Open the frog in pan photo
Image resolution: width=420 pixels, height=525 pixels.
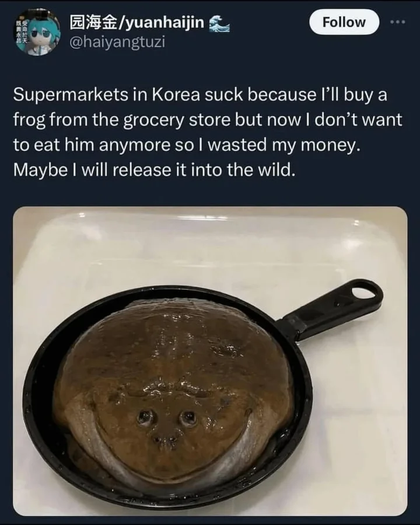pos(210,361)
